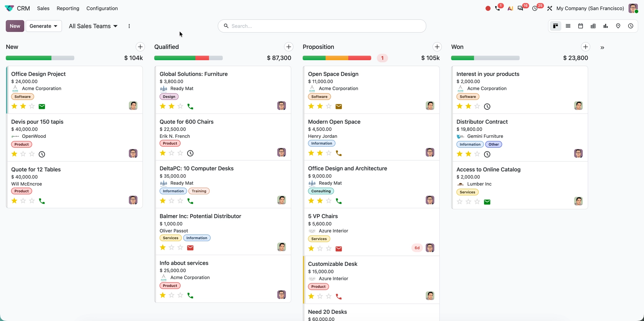Click the red 1 counter on Proposition column

coord(382,58)
